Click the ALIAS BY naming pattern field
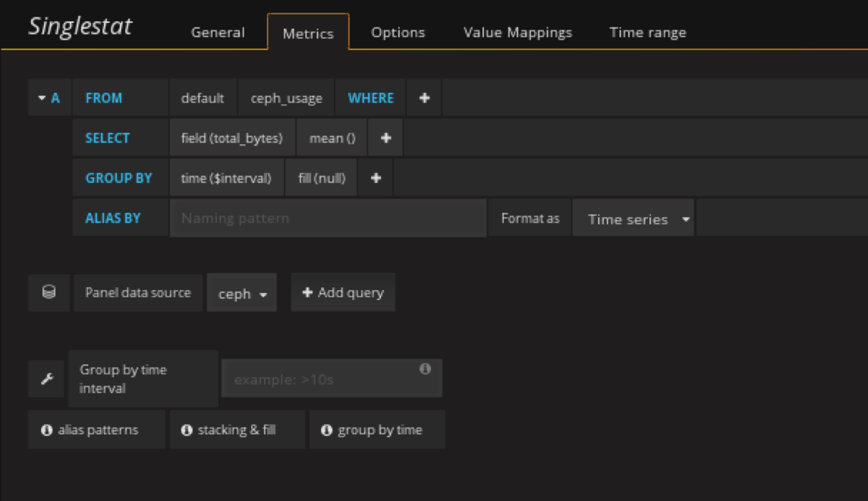The image size is (868, 501). (x=328, y=219)
